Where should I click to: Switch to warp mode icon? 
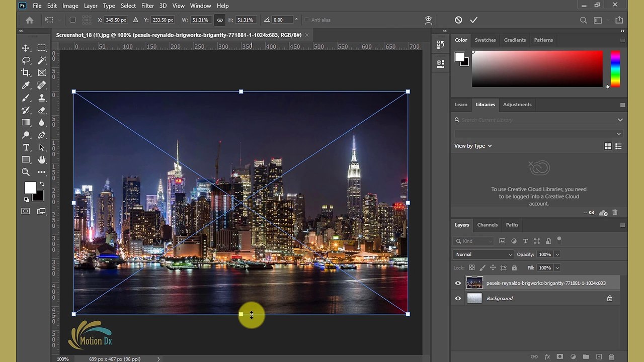pyautogui.click(x=428, y=20)
